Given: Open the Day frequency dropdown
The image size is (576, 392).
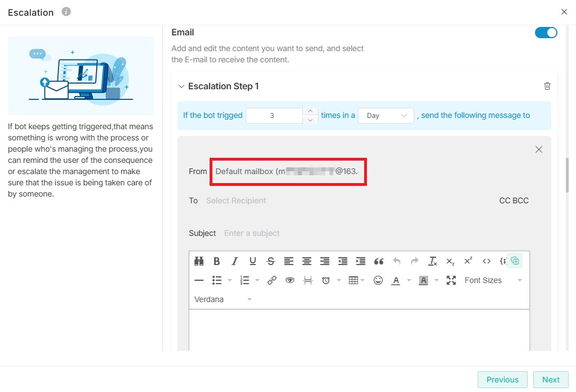Looking at the screenshot, I should [x=386, y=115].
